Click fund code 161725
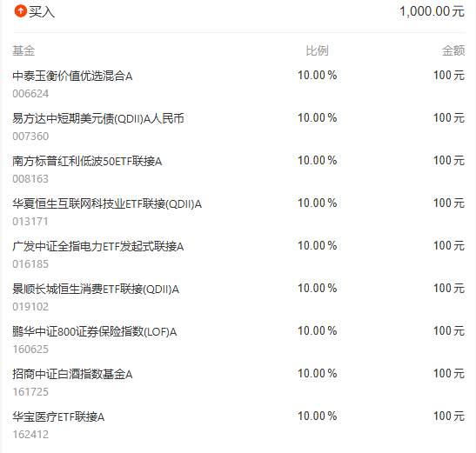 [x=30, y=392]
